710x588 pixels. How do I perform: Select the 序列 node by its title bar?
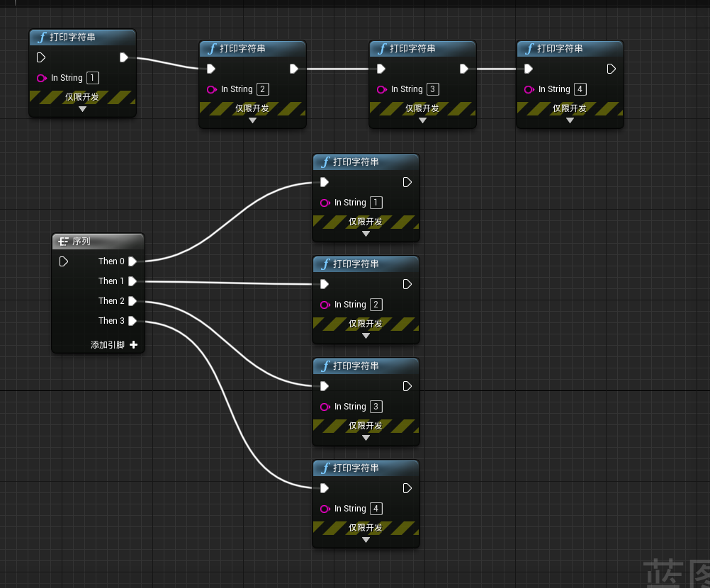99,242
